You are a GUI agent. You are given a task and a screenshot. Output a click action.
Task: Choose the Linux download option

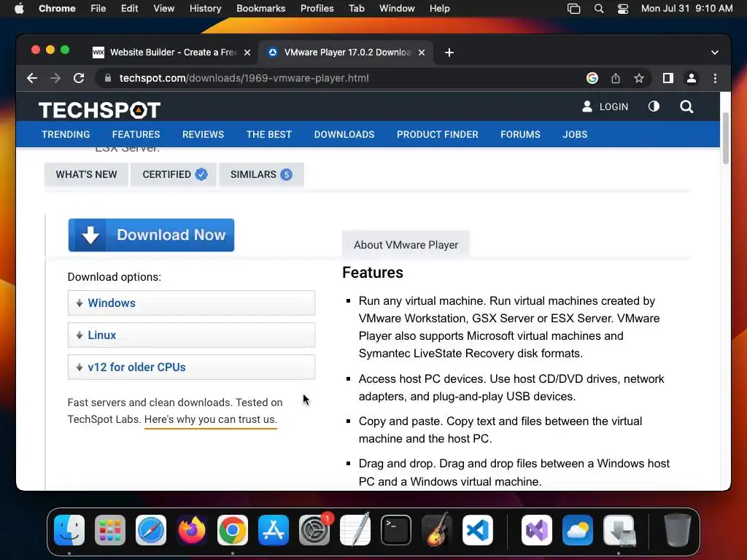(x=191, y=335)
